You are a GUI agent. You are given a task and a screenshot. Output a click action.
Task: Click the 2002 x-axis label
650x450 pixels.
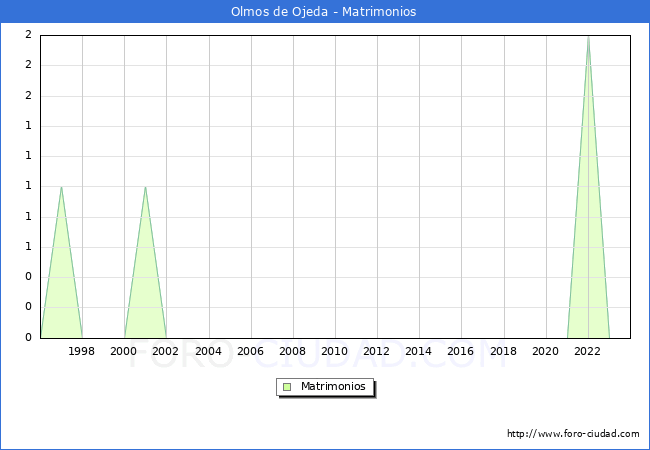click(165, 351)
